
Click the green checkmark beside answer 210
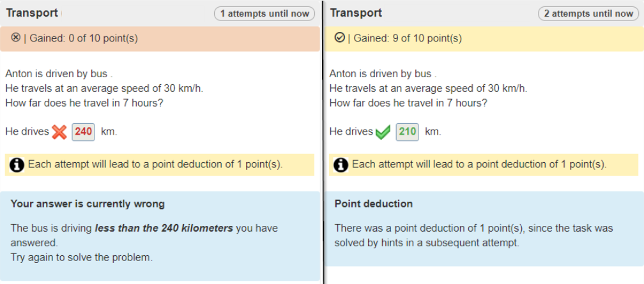point(383,132)
